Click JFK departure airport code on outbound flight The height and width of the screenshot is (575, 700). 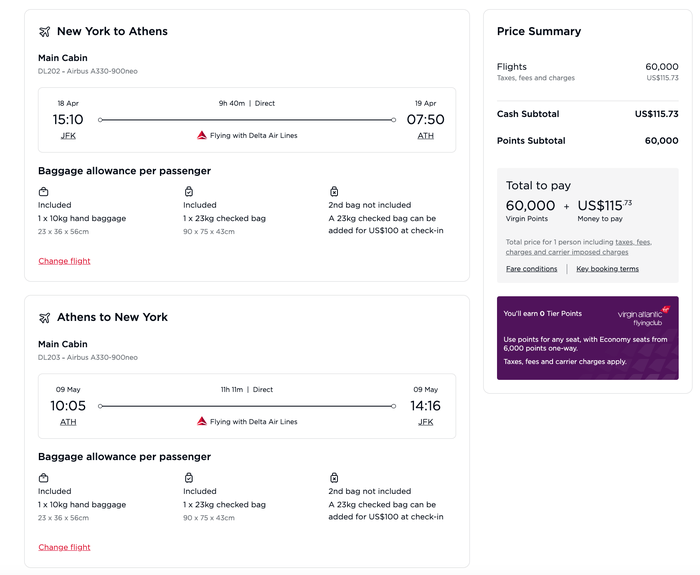(68, 136)
